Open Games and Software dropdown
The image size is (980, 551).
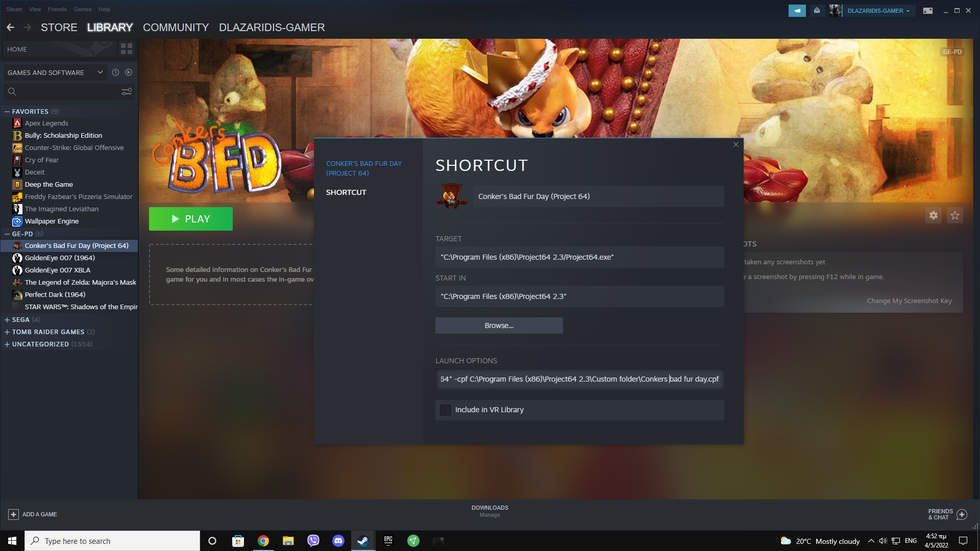pyautogui.click(x=55, y=72)
